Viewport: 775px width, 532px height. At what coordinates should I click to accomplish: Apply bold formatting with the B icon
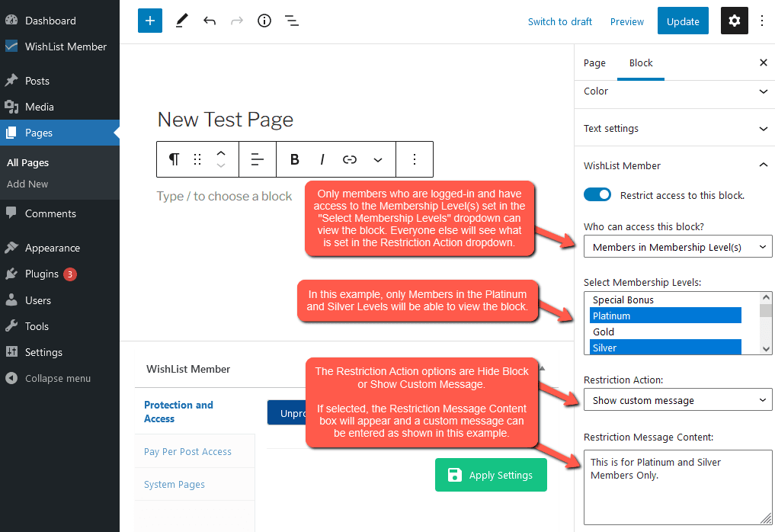tap(295, 159)
